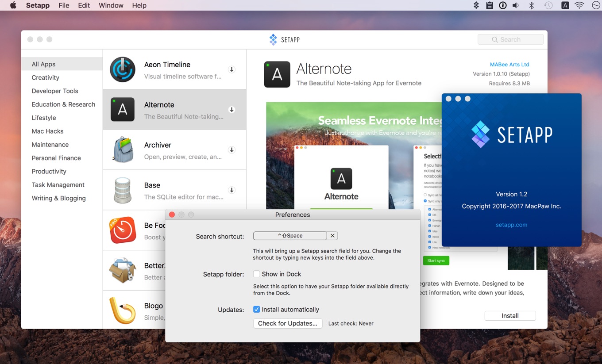Click the MABee Arts Ltd developer link
Screen dimensions: 602x364
pos(509,65)
